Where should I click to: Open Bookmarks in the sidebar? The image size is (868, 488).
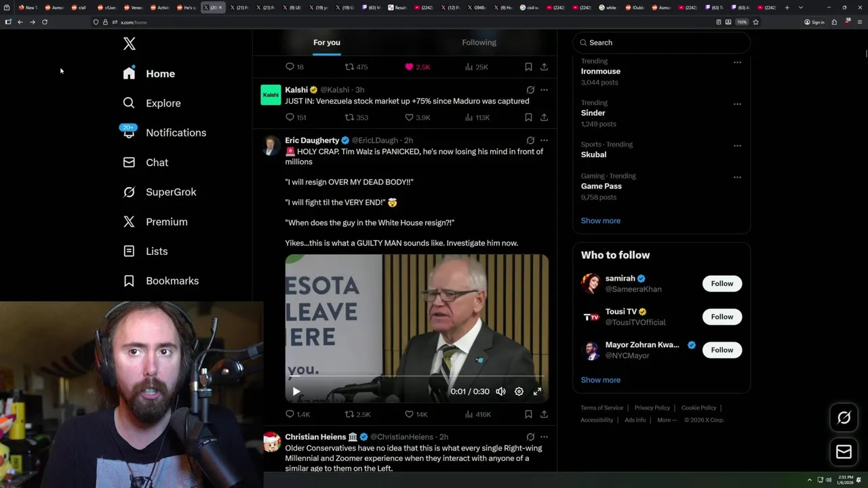click(161, 281)
